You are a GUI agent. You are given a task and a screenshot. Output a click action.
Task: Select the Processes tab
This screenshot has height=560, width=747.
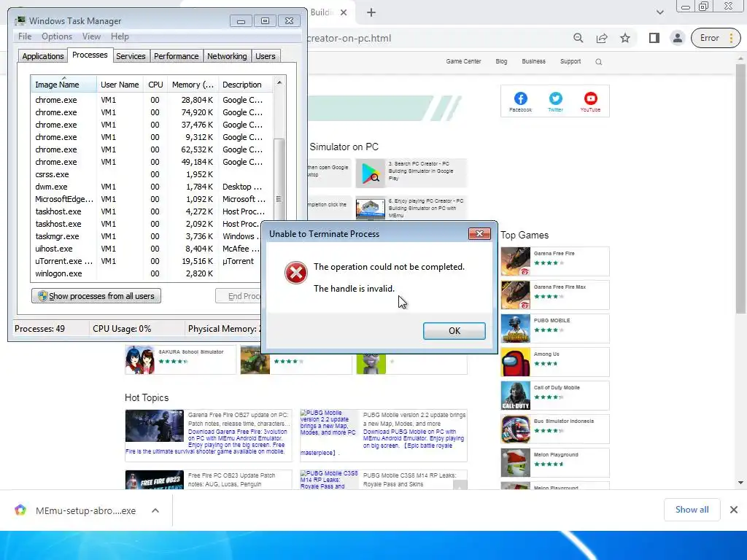(x=90, y=55)
